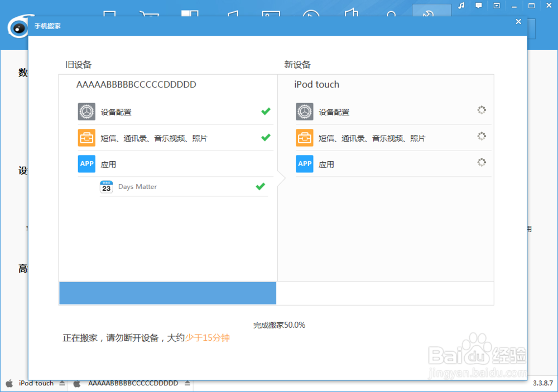558x392 pixels.
Task: Click the briefcase icon on the iPod touch side
Action: click(305, 137)
